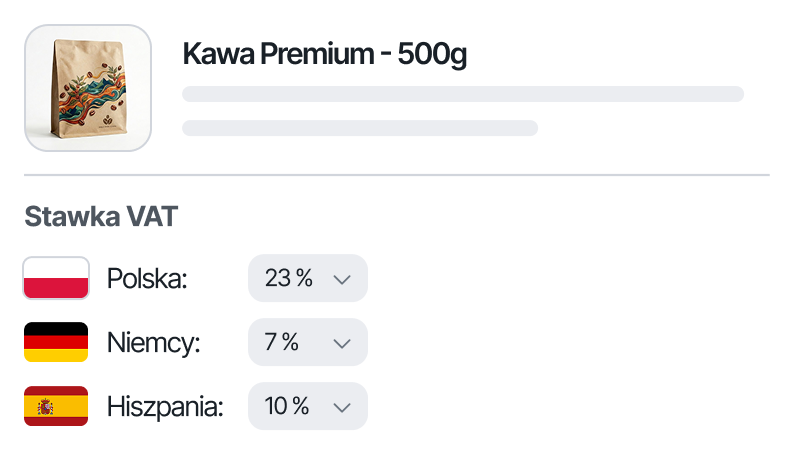The height and width of the screenshot is (455, 794).
Task: Click the Polska country label
Action: point(147,278)
